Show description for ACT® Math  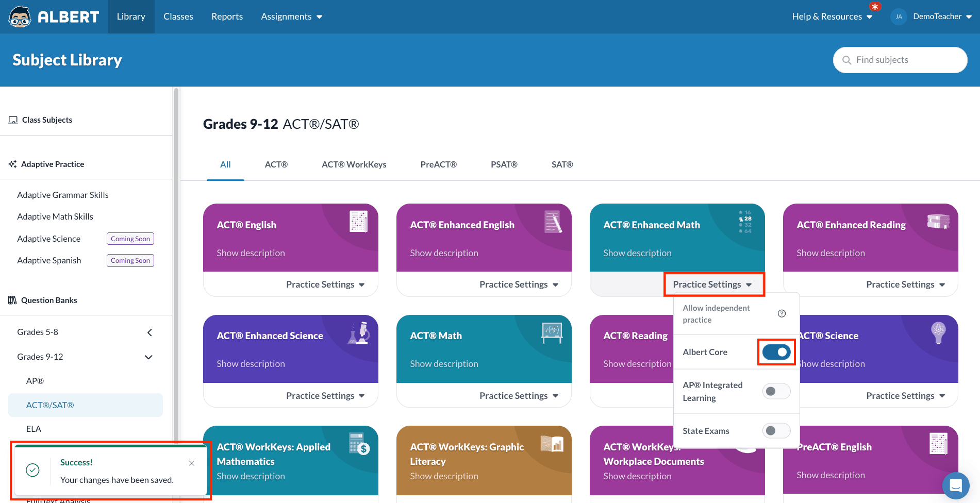444,364
